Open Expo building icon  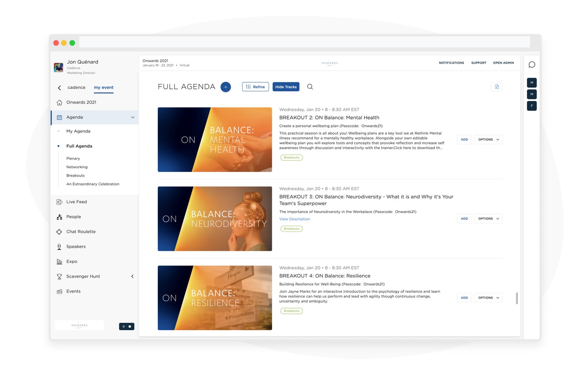point(59,262)
